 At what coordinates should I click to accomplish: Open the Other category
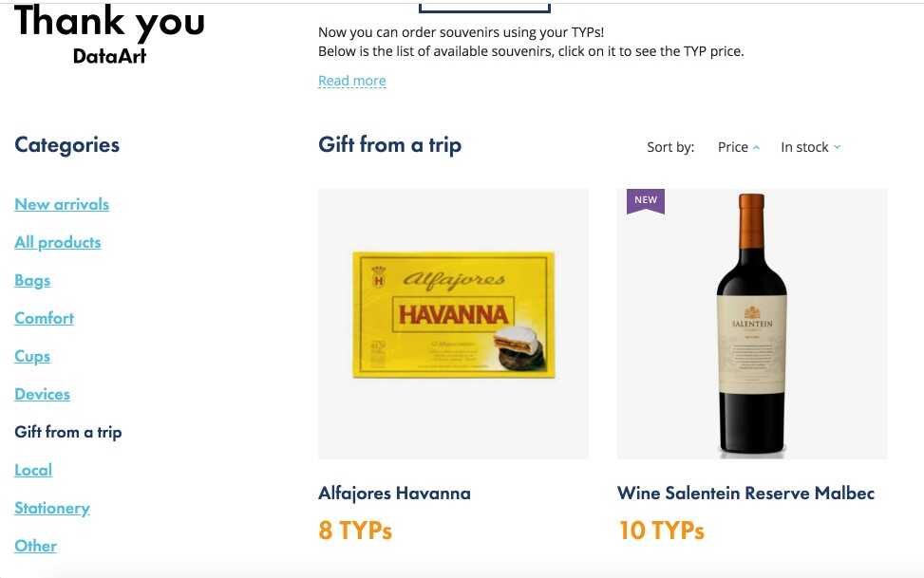click(35, 546)
